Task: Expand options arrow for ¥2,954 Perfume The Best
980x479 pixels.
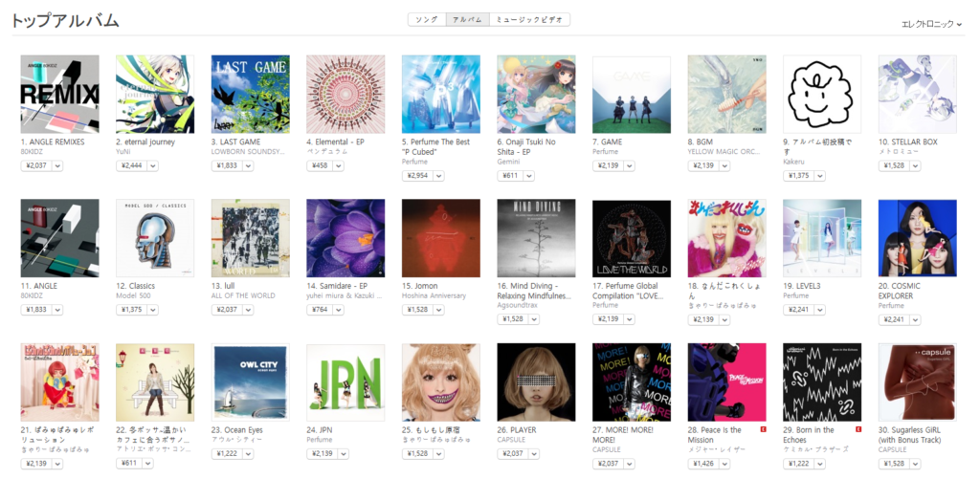Action: point(438,176)
